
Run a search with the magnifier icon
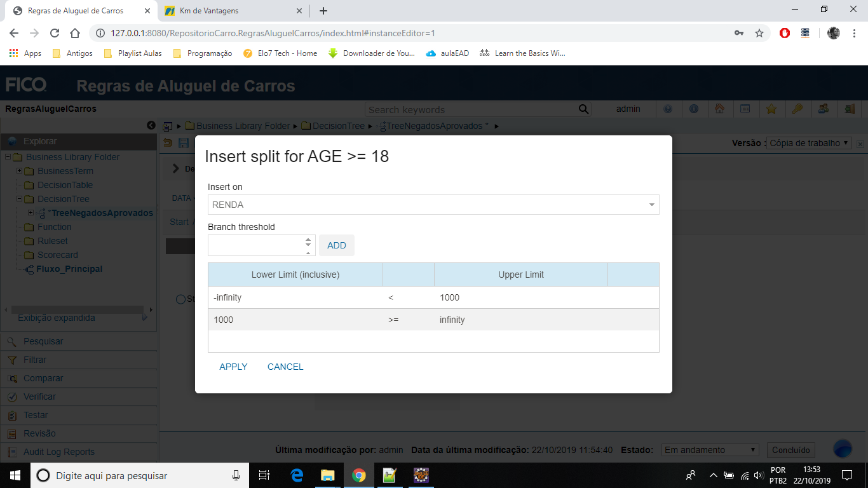[x=583, y=109]
